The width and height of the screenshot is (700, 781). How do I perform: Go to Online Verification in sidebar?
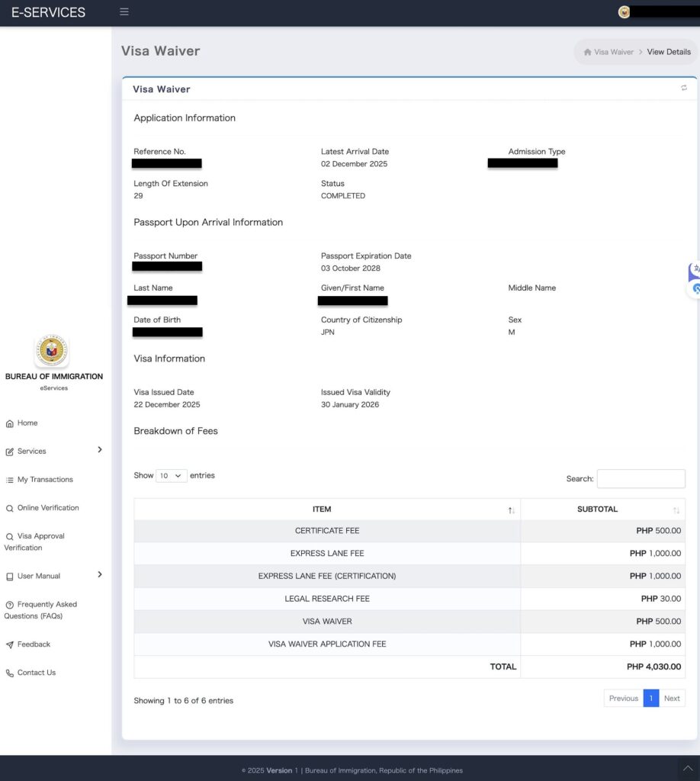coord(47,508)
